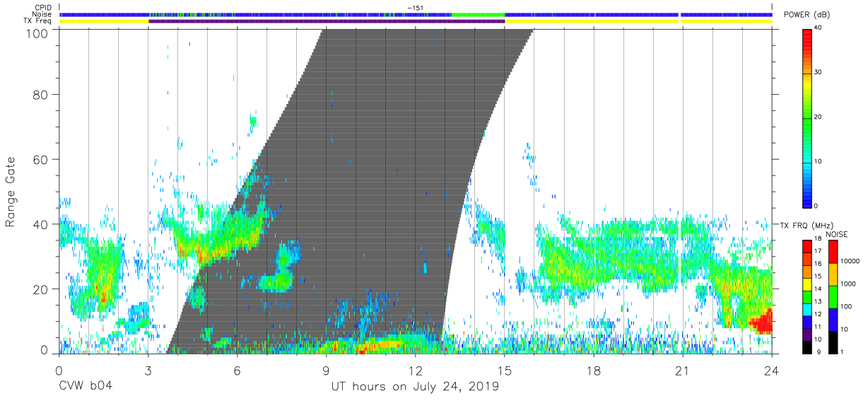This screenshot has height=401, width=868.
Task: Click the purple section of TX Freq strip
Action: [x=327, y=21]
